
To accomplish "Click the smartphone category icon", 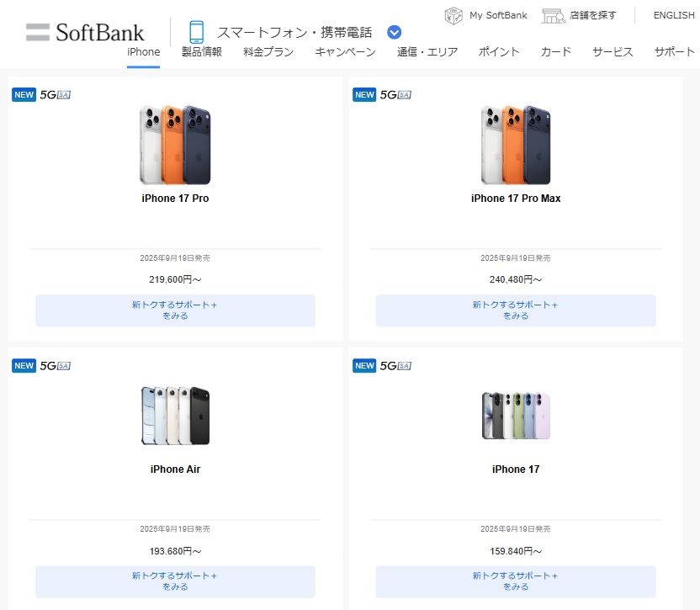I will [197, 32].
